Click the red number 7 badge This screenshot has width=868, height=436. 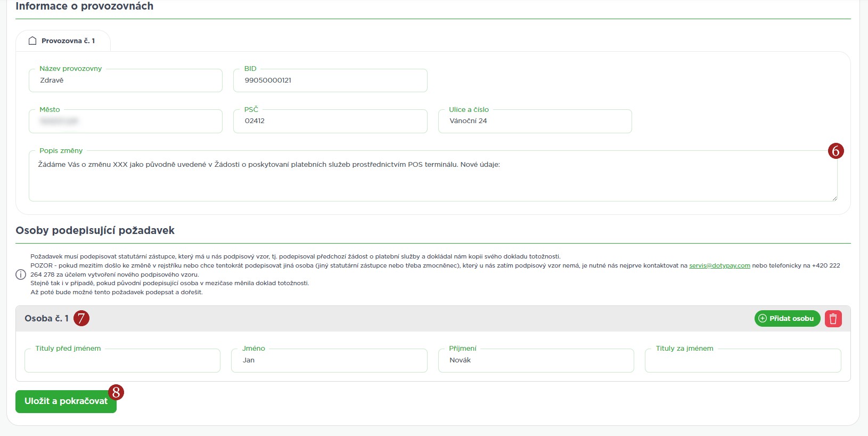(x=81, y=319)
